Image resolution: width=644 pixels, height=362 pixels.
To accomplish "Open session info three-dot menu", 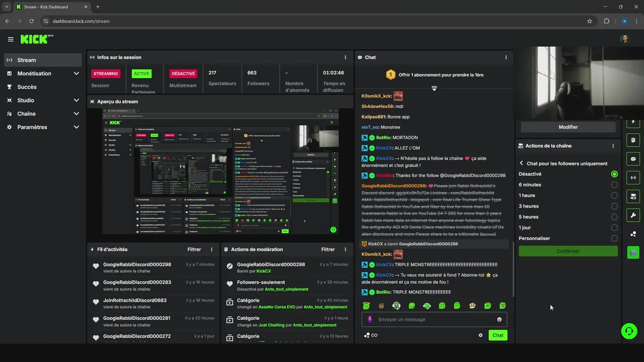I will (345, 57).
